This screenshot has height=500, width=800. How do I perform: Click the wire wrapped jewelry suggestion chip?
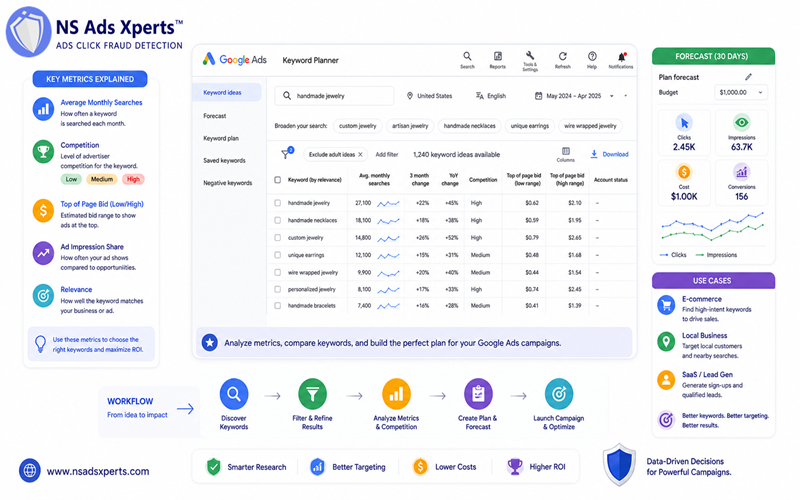click(x=590, y=126)
